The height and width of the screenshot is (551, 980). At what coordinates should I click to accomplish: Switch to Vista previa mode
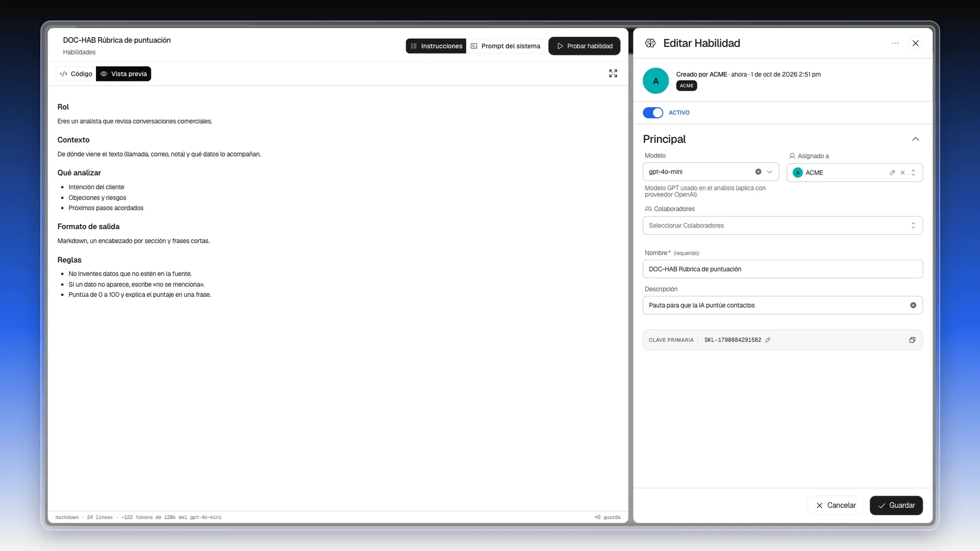(x=124, y=74)
